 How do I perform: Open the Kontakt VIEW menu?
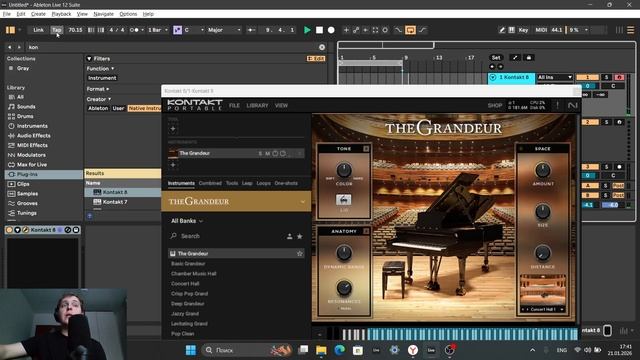(x=281, y=105)
